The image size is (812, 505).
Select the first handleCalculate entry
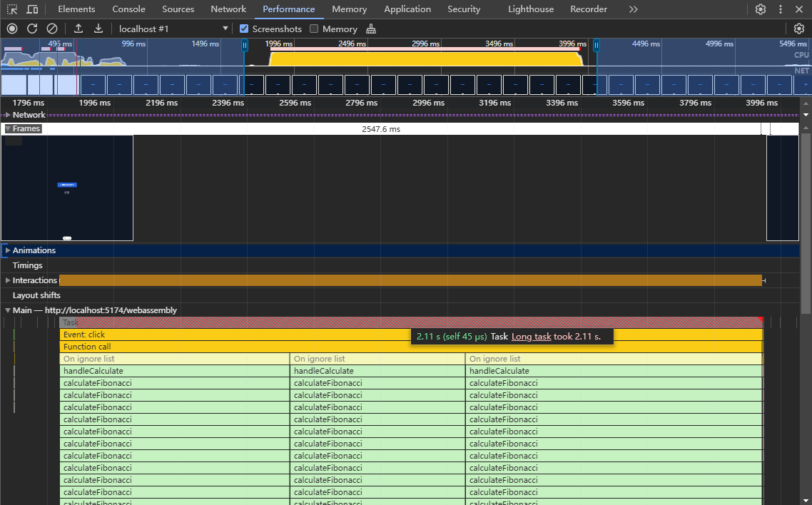tap(175, 371)
